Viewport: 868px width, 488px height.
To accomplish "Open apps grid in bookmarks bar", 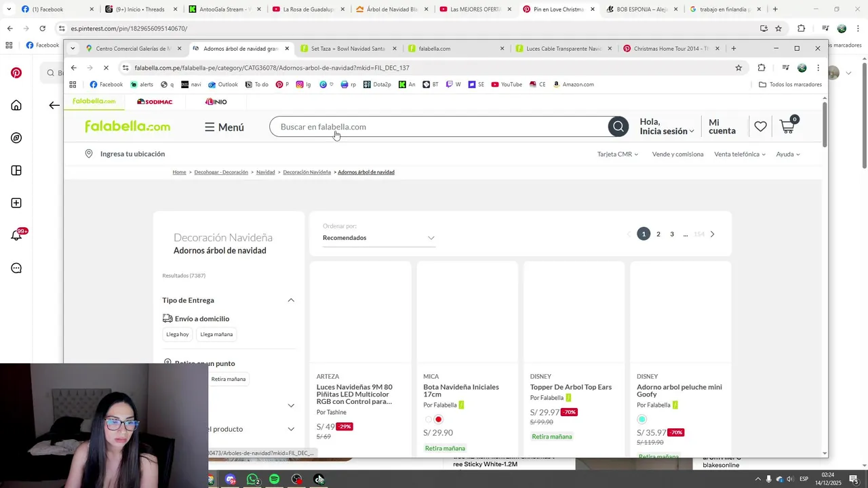I will [x=73, y=85].
